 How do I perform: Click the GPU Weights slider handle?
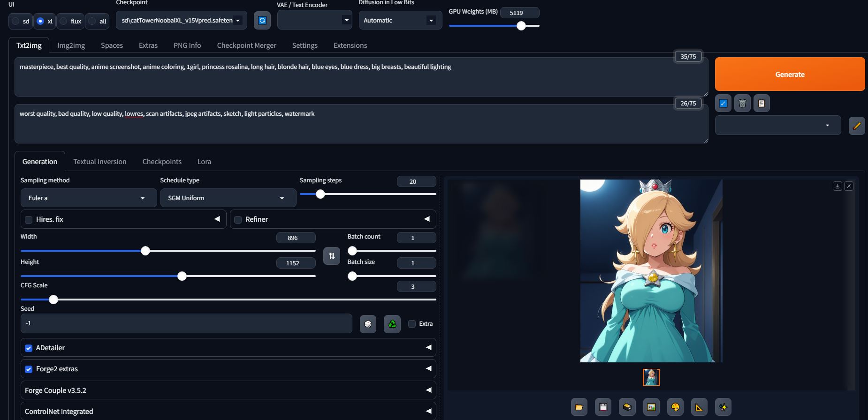pos(521,26)
